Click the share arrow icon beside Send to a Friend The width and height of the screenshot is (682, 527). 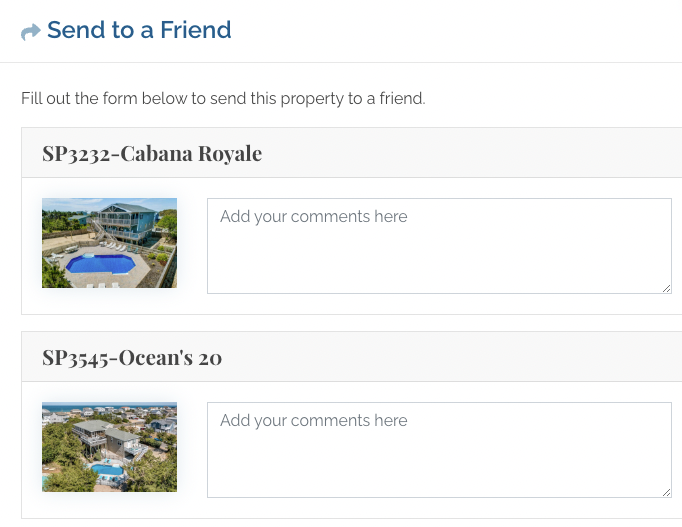31,32
